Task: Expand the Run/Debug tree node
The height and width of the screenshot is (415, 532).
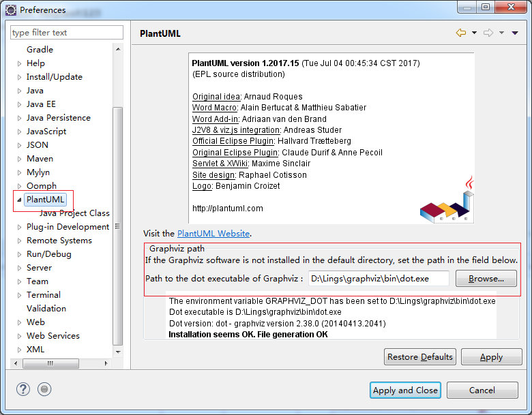Action: (19, 254)
